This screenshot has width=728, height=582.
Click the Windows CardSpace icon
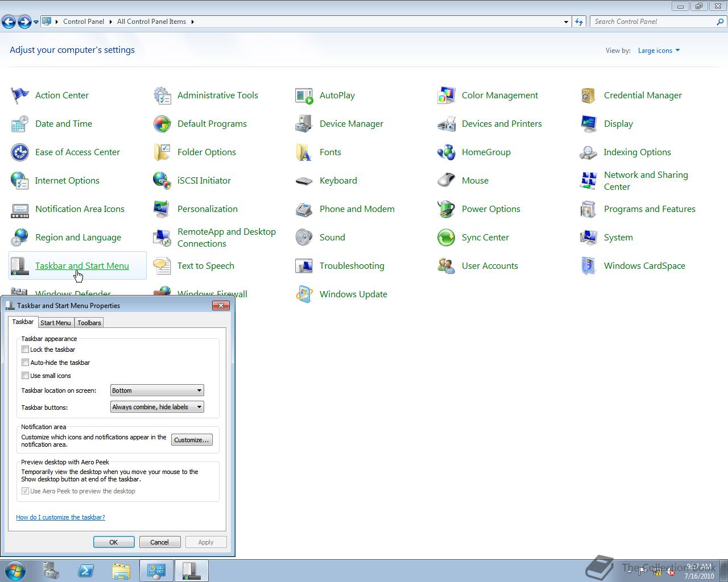pyautogui.click(x=589, y=266)
